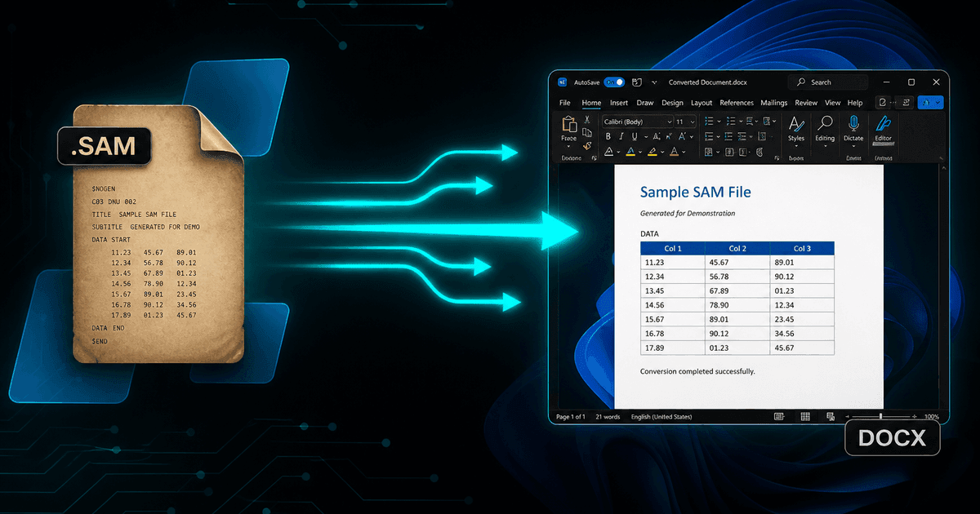Click Page 1 of 1 in status bar

tap(571, 417)
